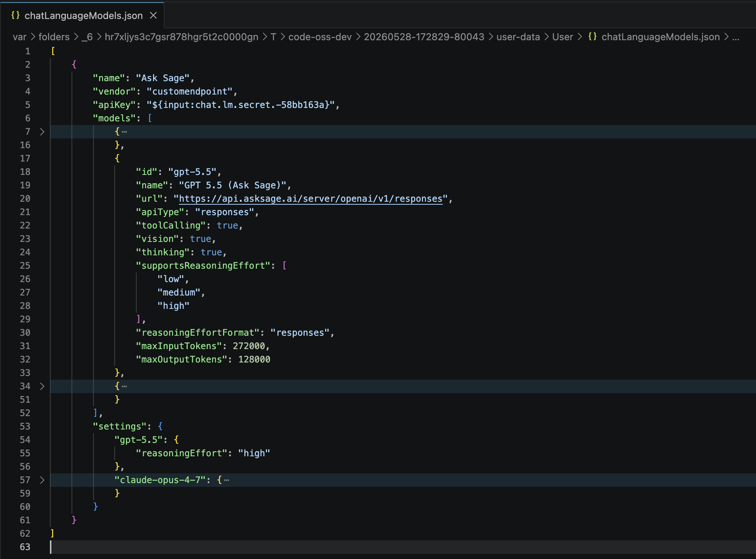Click line number 1 in the gutter
Image resolution: width=756 pixels, height=559 pixels.
pyautogui.click(x=28, y=51)
